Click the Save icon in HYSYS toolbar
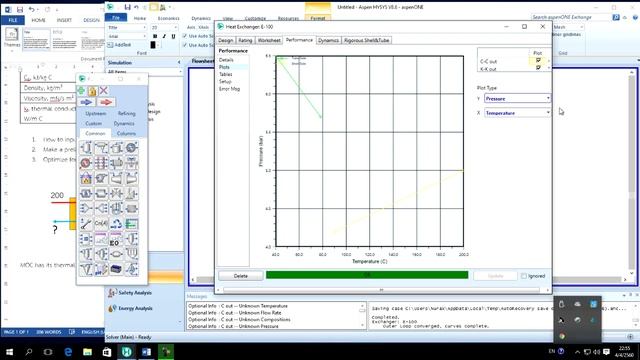The image size is (640, 360). tap(127, 7)
